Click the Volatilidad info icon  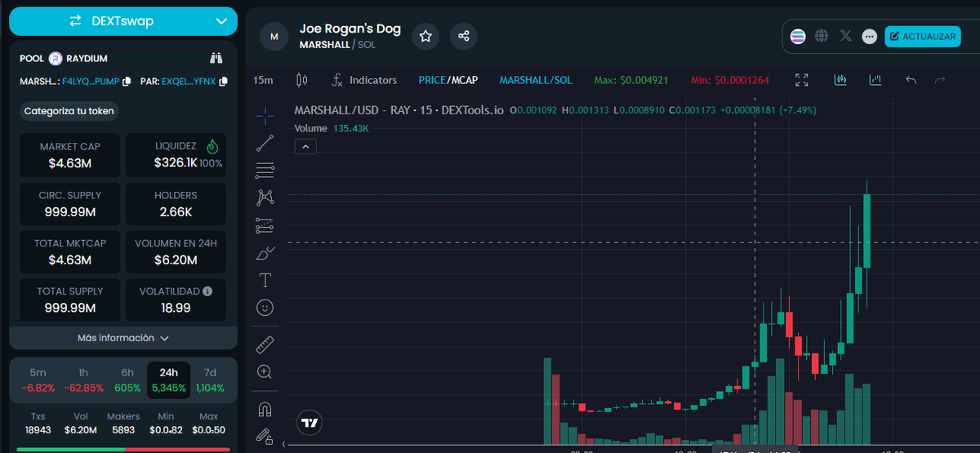[x=208, y=291]
